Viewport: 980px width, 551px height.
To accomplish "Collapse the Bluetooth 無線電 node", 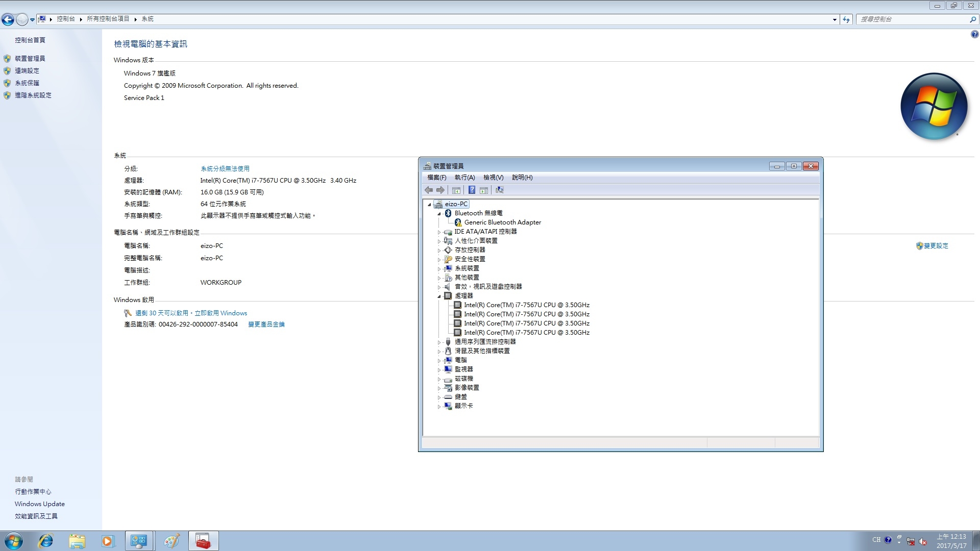I will (x=439, y=214).
